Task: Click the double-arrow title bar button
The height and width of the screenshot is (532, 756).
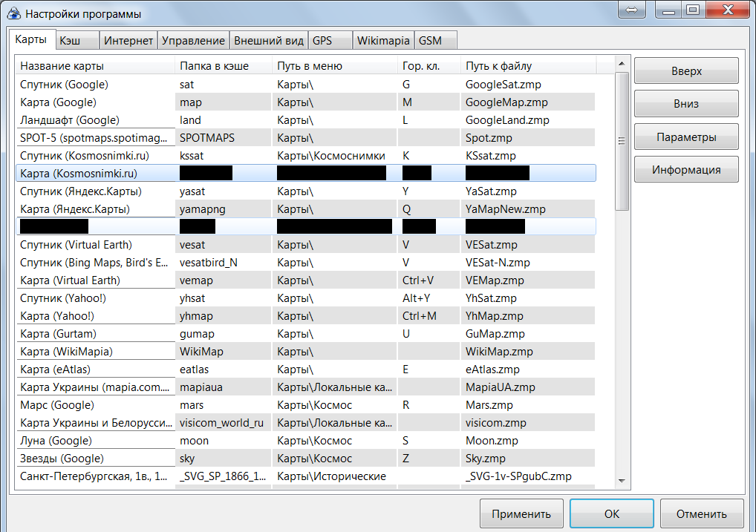Action: [631, 10]
